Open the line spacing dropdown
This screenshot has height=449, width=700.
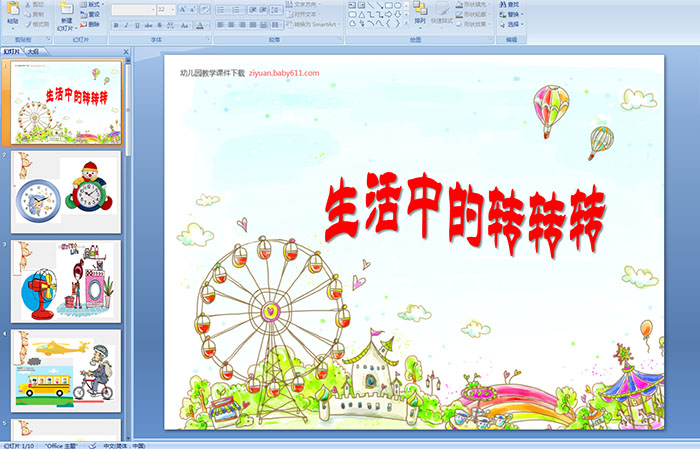277,9
